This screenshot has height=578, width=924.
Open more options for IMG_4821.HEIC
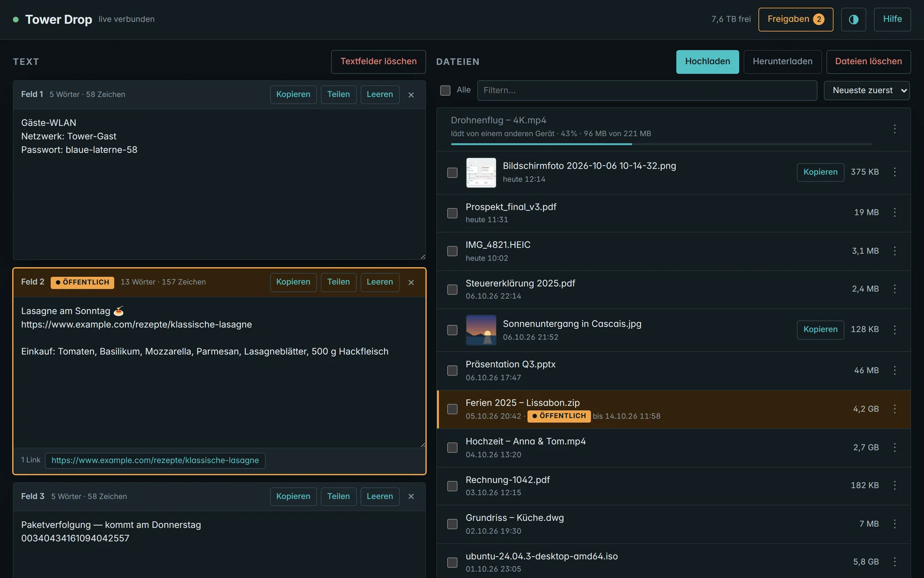(x=894, y=251)
